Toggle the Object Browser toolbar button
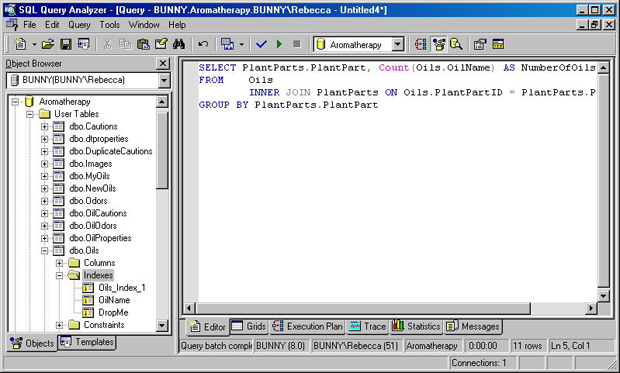620x373 pixels. (439, 44)
